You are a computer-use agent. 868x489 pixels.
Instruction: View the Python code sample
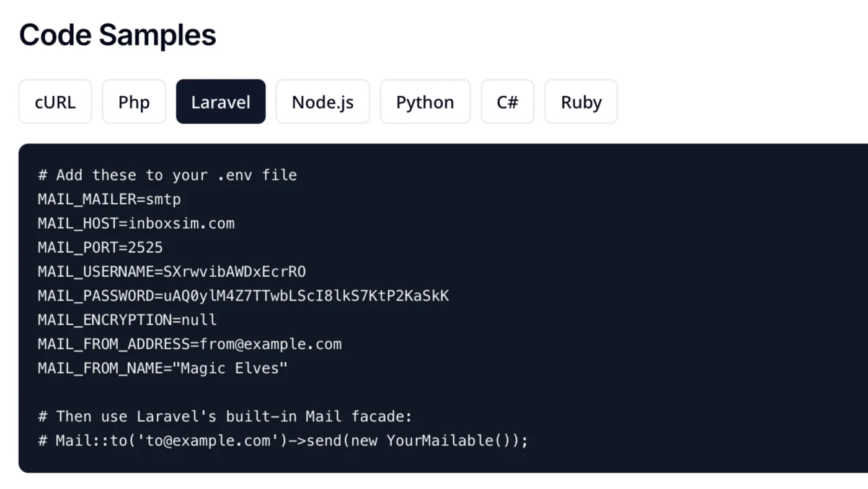[425, 101]
